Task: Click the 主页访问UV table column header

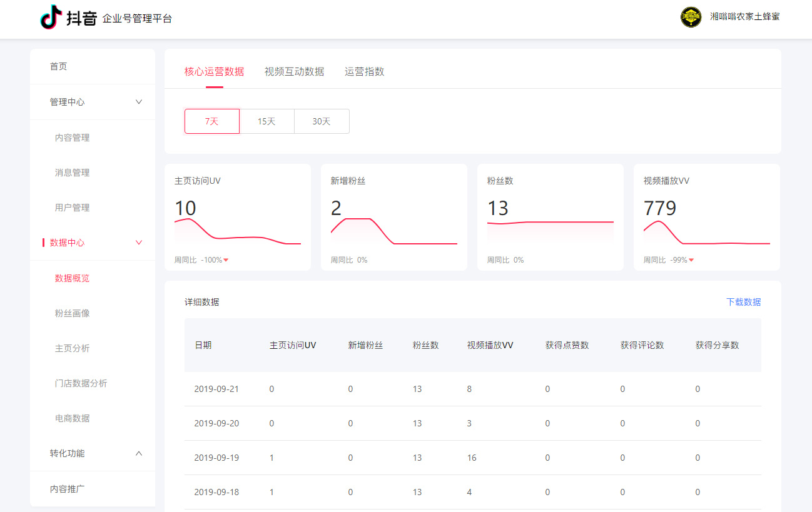Action: pos(293,345)
